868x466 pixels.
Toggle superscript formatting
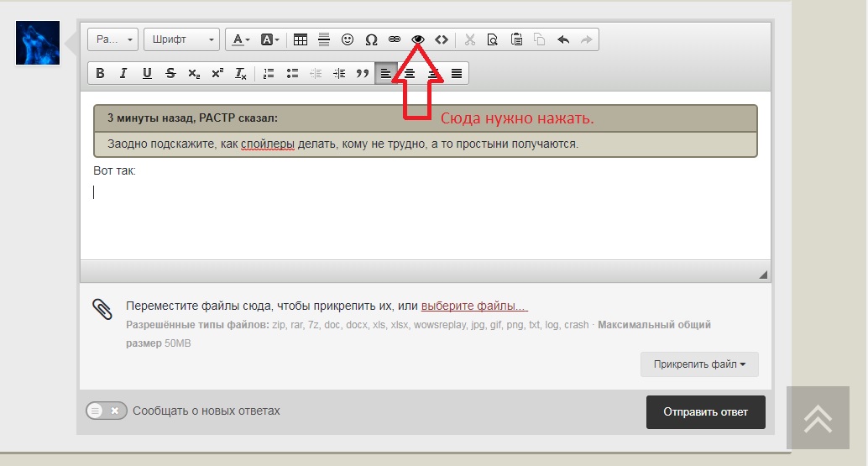pyautogui.click(x=217, y=73)
